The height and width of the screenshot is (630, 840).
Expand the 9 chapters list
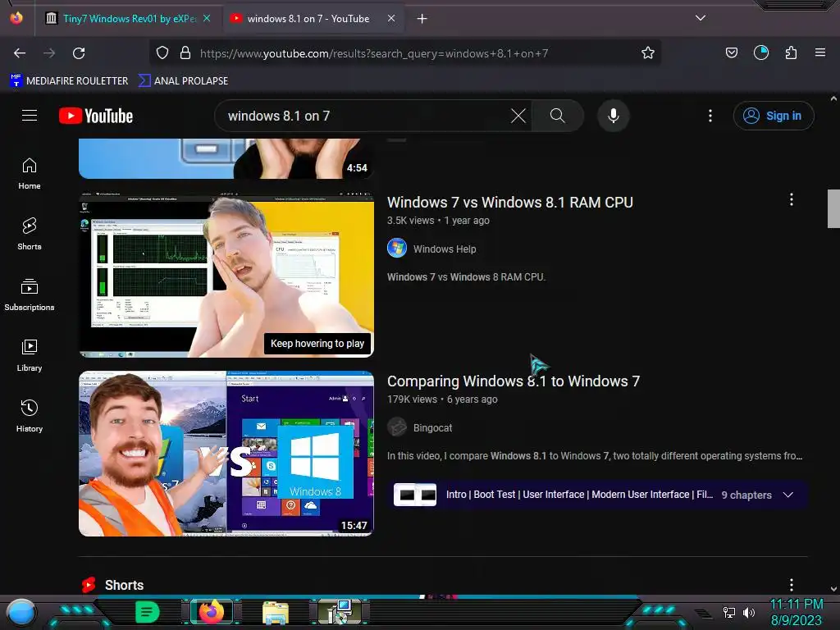tap(788, 495)
